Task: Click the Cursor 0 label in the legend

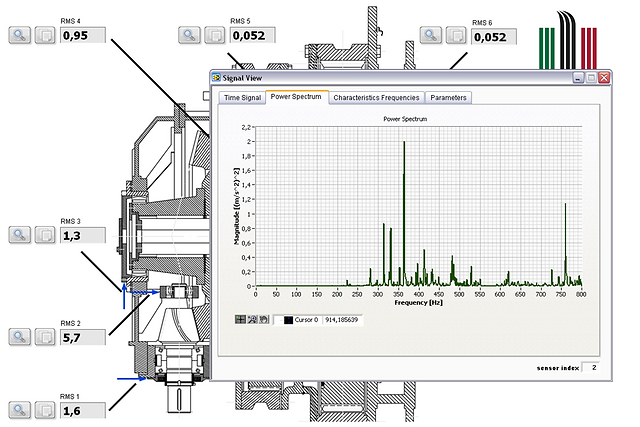Action: tap(306, 320)
